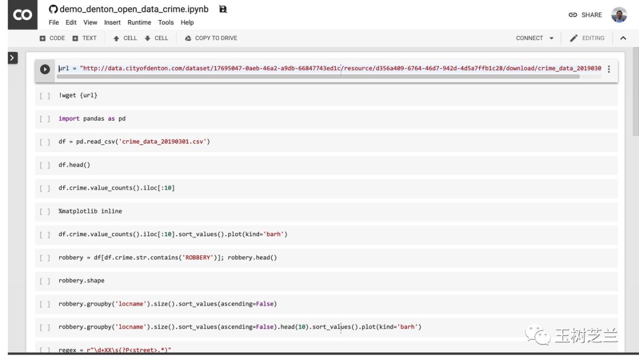
Task: Move cell up with the up-arrow CELL button
Action: click(125, 38)
